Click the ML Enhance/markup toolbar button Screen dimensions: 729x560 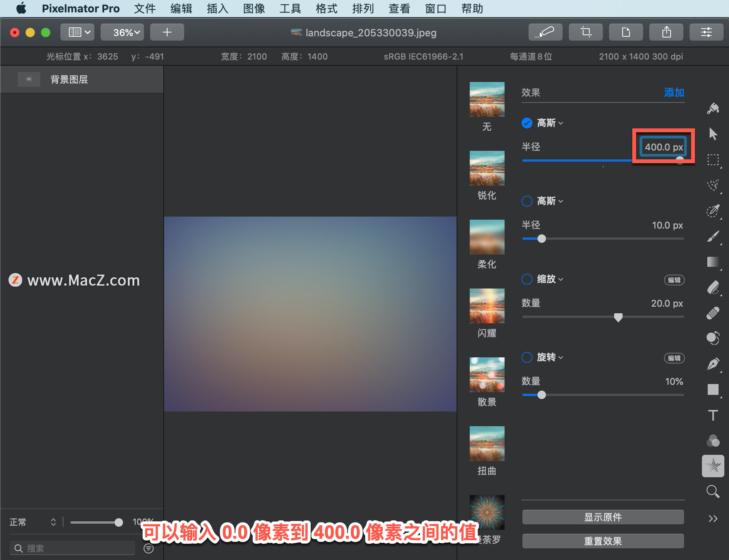pos(545,32)
